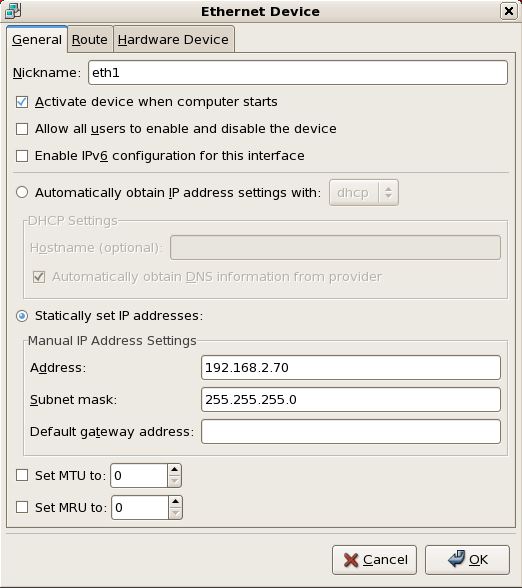Click the Nickname field containing eth1
The image size is (522, 588).
coord(298,72)
